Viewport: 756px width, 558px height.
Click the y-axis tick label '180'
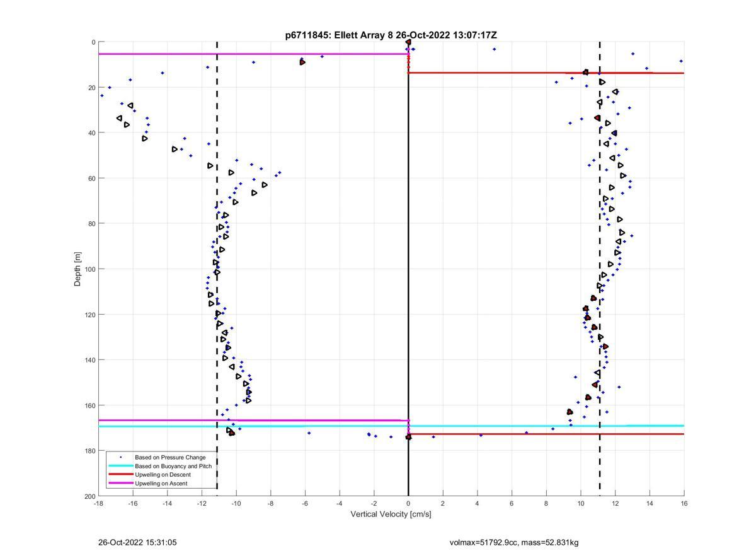(x=89, y=451)
